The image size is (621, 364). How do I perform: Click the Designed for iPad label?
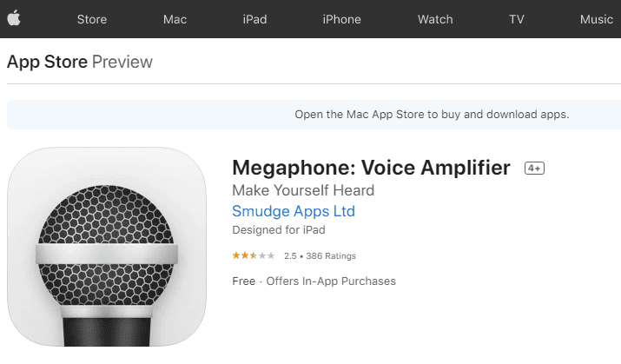pyautogui.click(x=279, y=230)
